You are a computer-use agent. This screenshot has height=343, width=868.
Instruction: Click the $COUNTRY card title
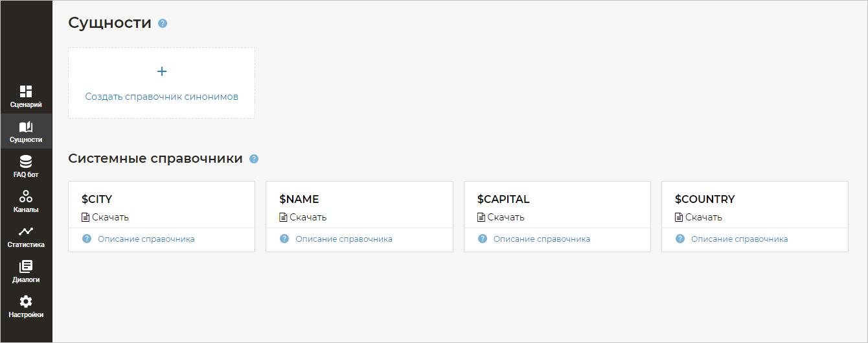[x=705, y=199]
